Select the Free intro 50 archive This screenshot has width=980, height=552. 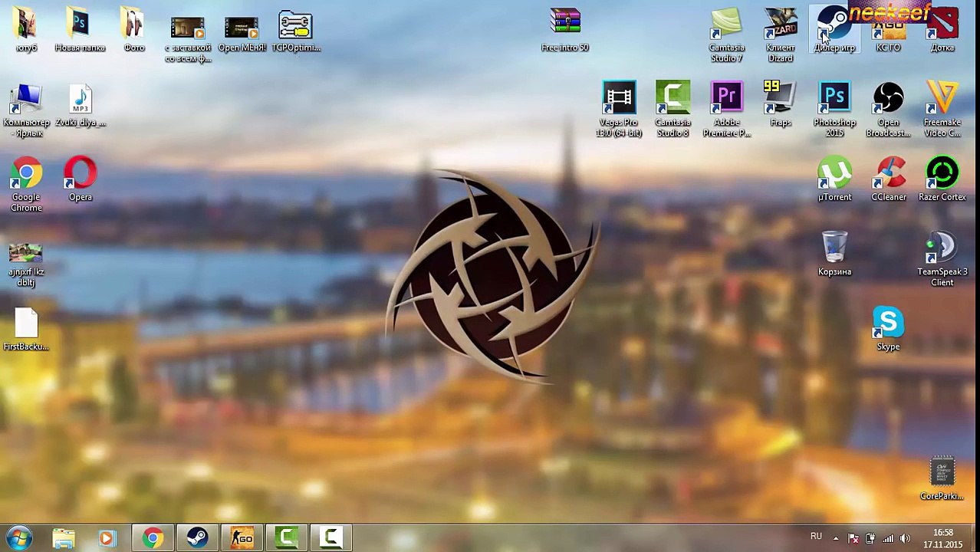point(565,29)
